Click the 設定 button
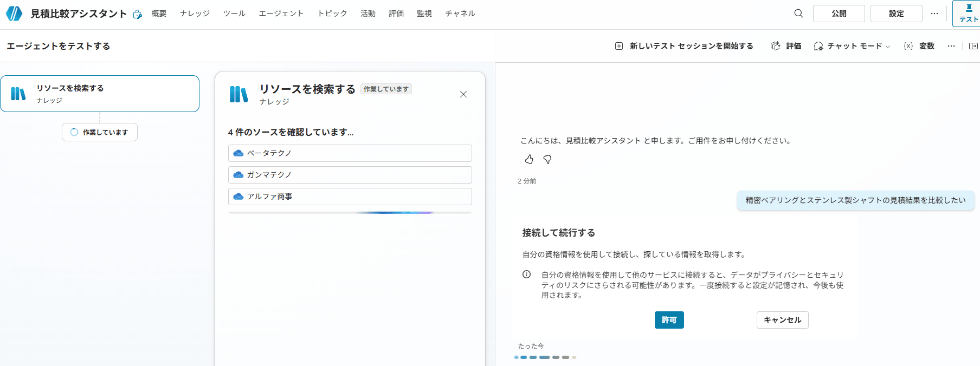 [897, 14]
